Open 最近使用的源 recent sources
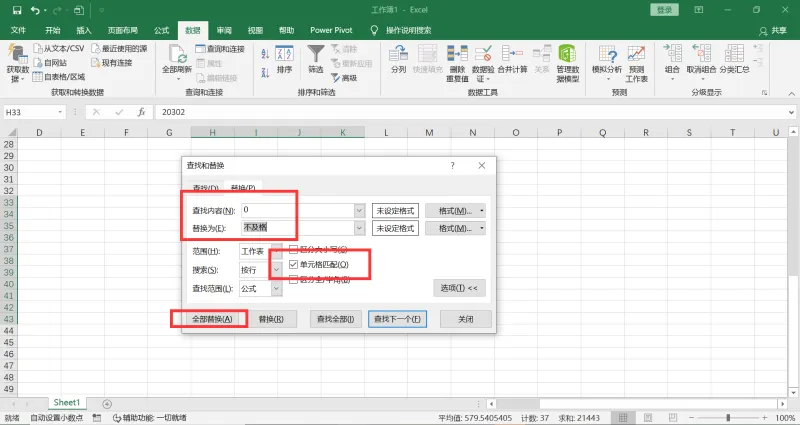This screenshot has height=425, width=800. click(119, 48)
